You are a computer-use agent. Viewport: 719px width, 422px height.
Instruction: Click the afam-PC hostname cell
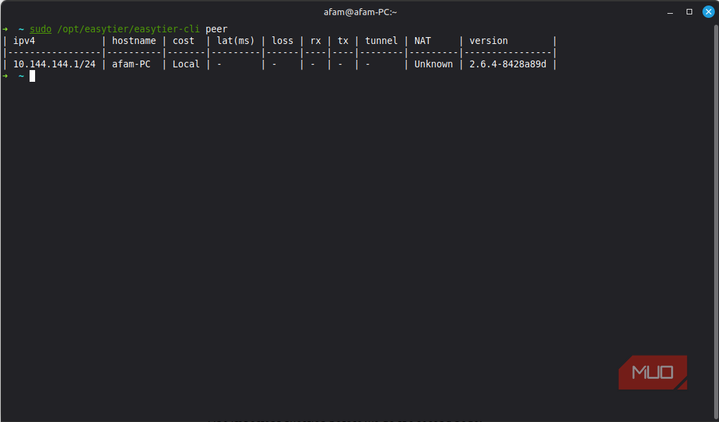[131, 64]
